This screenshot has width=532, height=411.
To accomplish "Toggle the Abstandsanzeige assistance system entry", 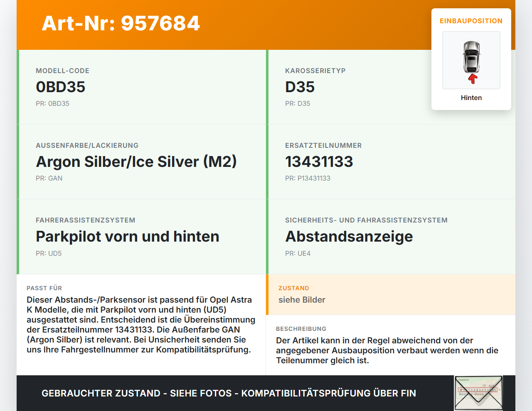I will [349, 236].
